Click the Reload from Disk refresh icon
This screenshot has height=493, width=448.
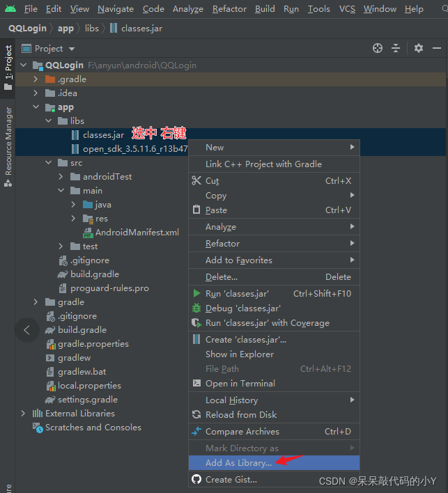tap(196, 414)
